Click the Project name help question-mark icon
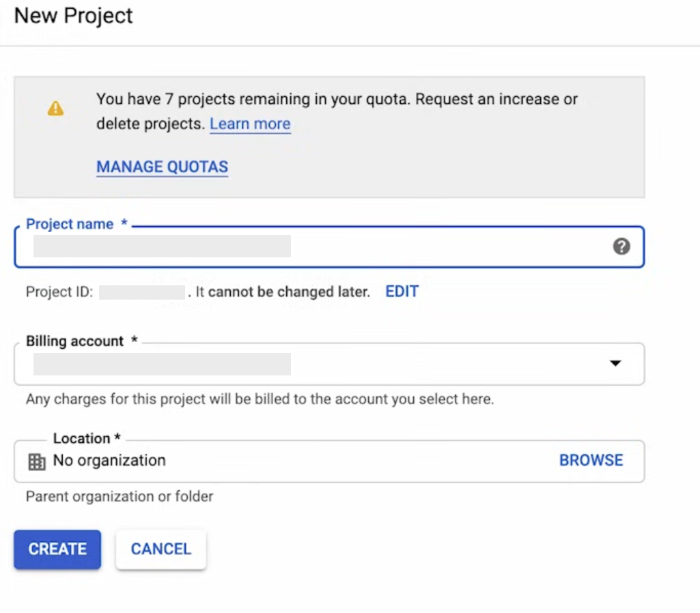The image size is (700, 613). click(x=621, y=246)
